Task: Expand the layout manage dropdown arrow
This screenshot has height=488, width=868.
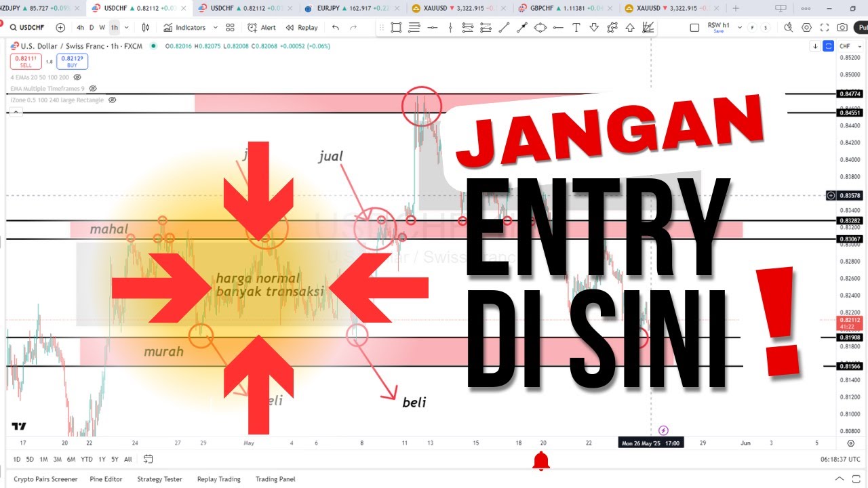Action: coord(741,28)
